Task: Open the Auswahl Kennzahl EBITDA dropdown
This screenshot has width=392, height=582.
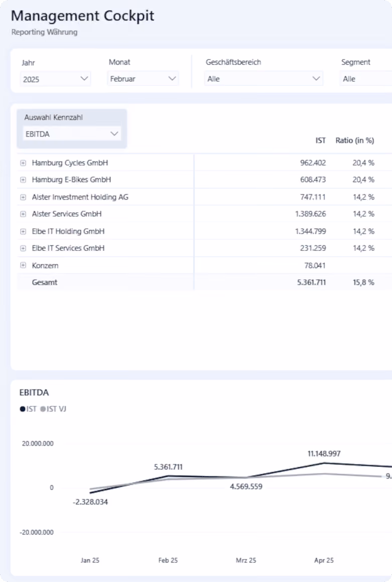Action: 72,133
